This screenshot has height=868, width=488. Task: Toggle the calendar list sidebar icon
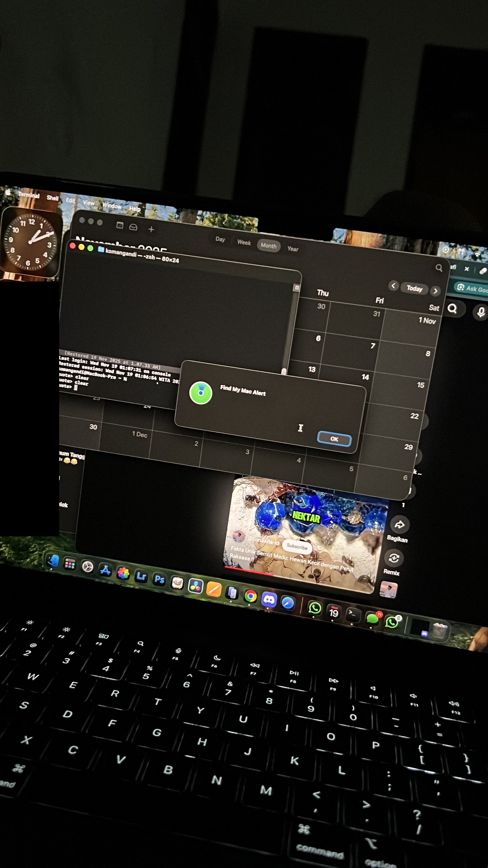(x=120, y=225)
